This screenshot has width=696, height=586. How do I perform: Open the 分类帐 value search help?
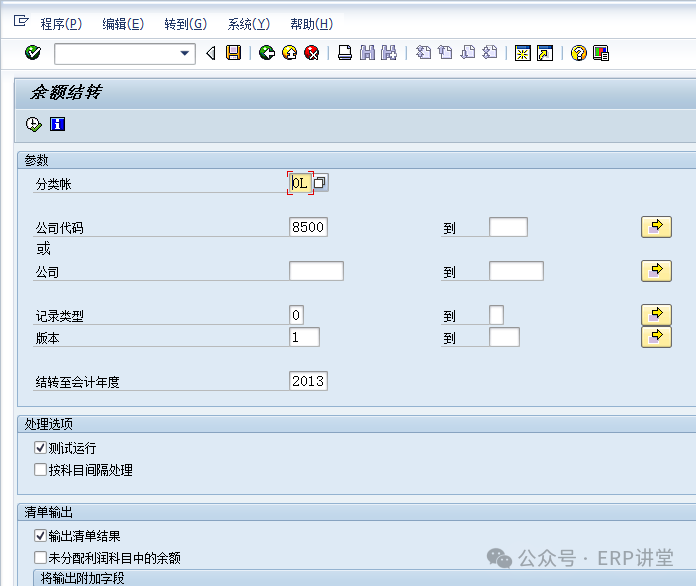pos(320,182)
